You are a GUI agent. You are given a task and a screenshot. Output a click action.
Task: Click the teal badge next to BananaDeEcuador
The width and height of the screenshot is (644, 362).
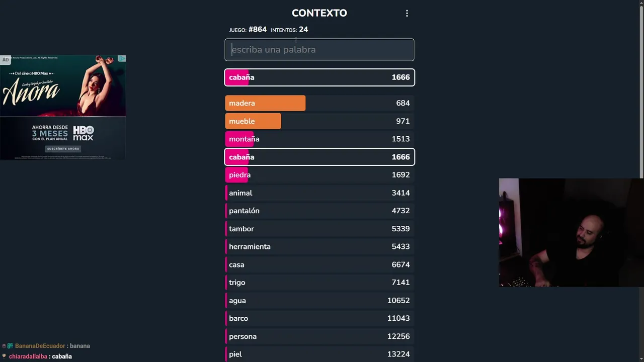tap(10, 346)
